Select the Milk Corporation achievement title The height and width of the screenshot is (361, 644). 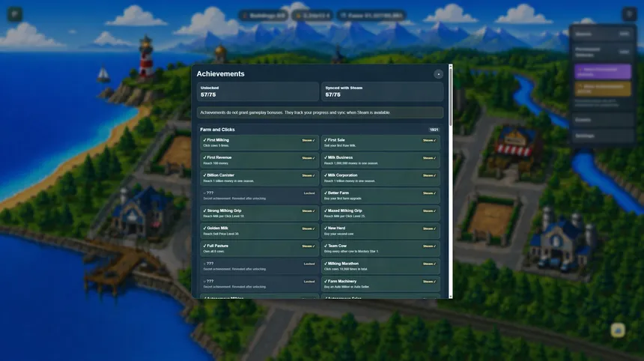342,175
